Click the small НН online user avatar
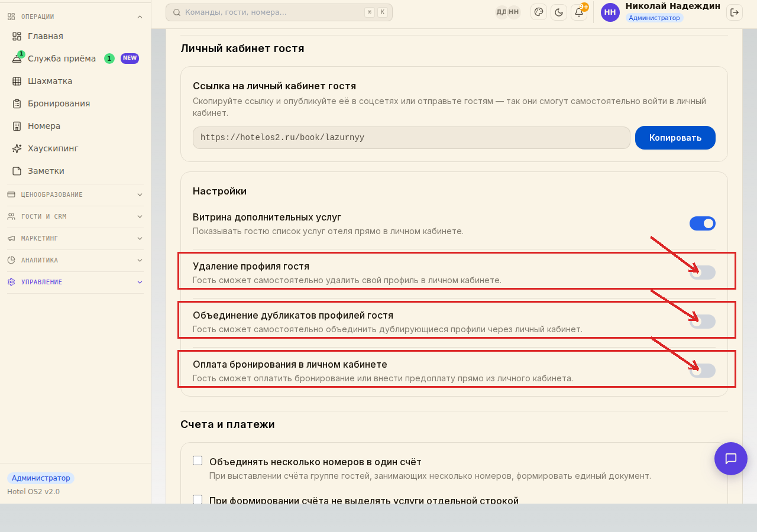 tap(514, 12)
